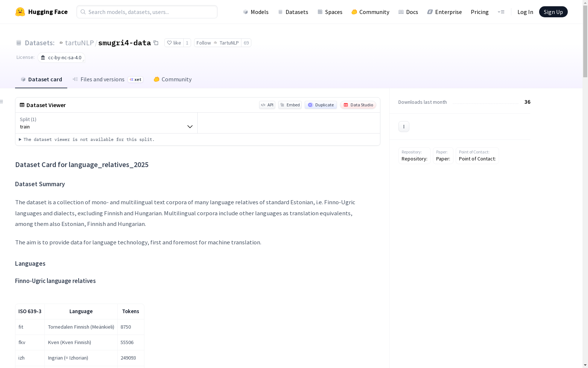
Task: Copy dataset name with the copy icon
Action: [156, 43]
